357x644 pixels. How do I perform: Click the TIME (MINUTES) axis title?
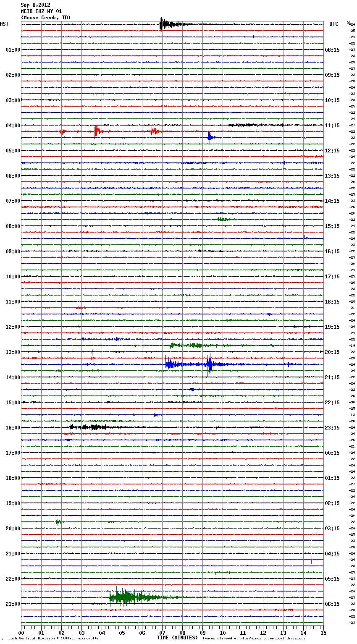[x=177, y=638]
